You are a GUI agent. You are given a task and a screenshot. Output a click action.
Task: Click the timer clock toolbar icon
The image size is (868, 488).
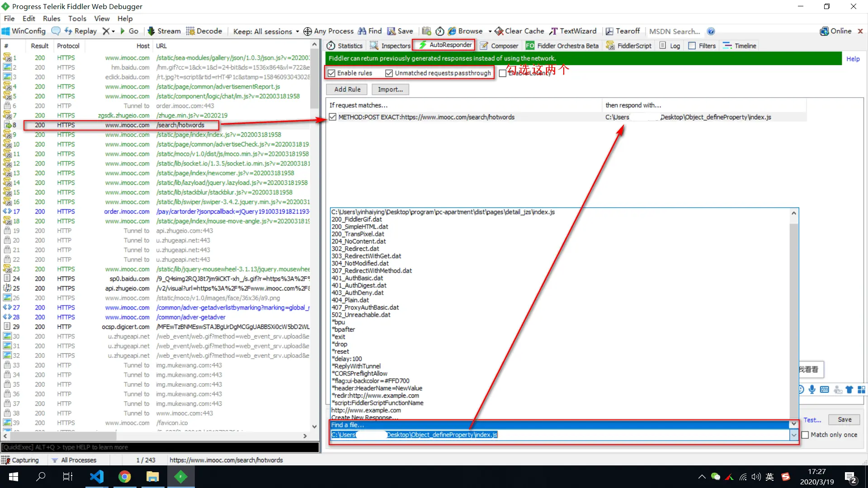coord(440,31)
